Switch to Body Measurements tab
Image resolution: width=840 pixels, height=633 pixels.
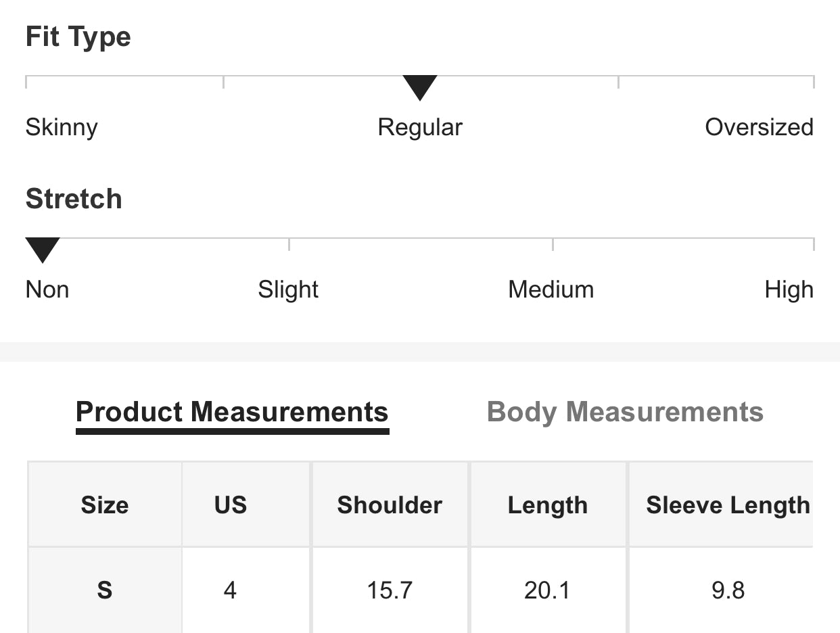coord(625,412)
